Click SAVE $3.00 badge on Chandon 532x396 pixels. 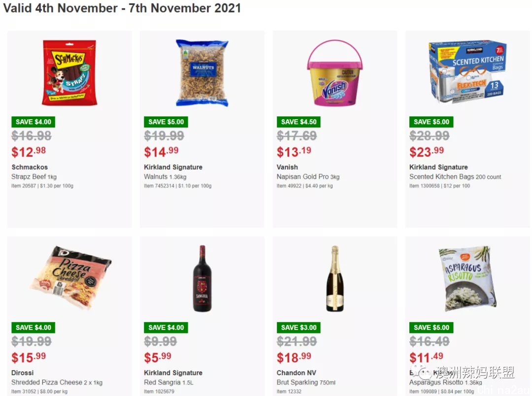tap(299, 328)
